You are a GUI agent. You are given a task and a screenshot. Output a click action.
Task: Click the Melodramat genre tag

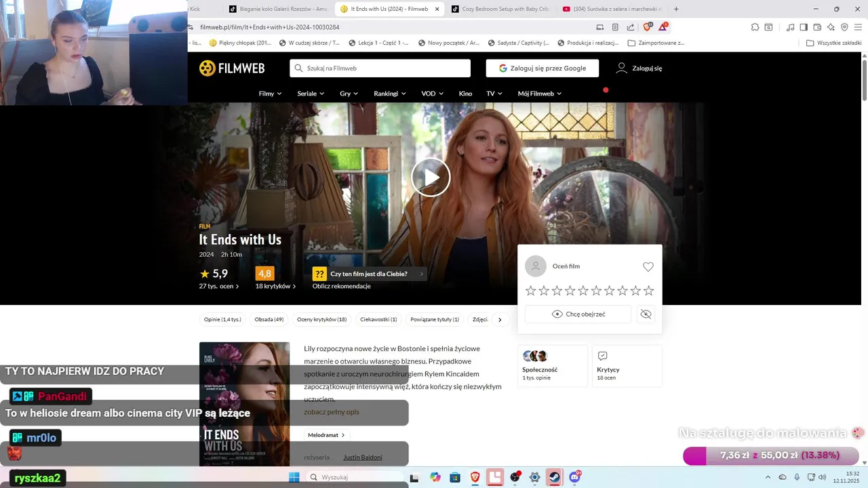pyautogui.click(x=326, y=435)
